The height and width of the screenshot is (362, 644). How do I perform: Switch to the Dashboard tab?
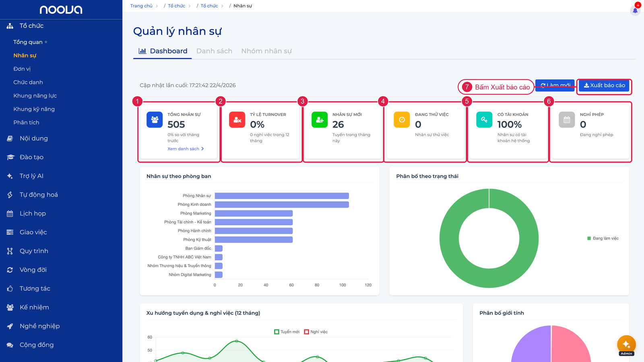point(163,51)
